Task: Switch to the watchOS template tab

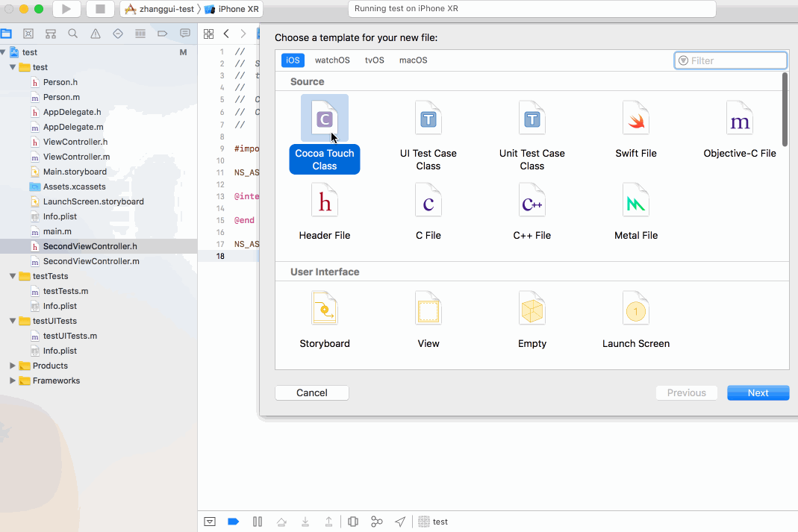Action: (x=332, y=60)
